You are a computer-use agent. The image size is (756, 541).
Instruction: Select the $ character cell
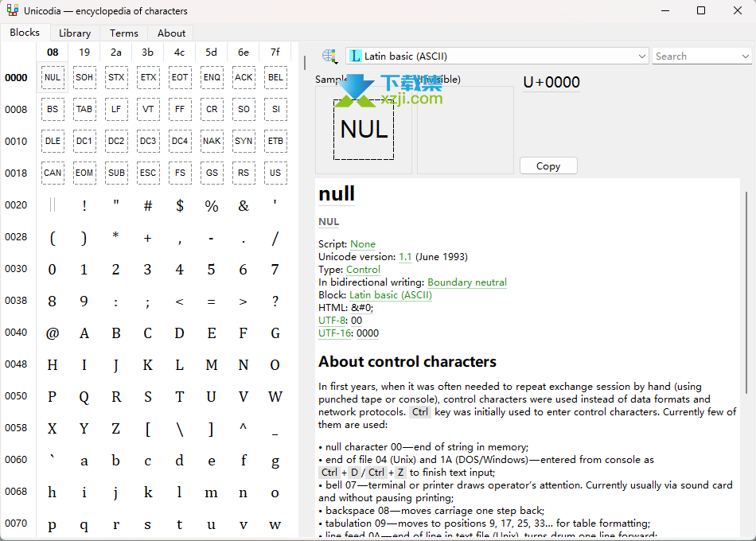pyautogui.click(x=180, y=205)
